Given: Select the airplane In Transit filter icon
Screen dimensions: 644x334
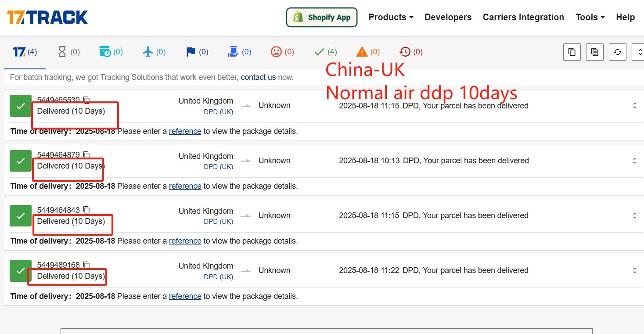Looking at the screenshot, I should point(147,51).
